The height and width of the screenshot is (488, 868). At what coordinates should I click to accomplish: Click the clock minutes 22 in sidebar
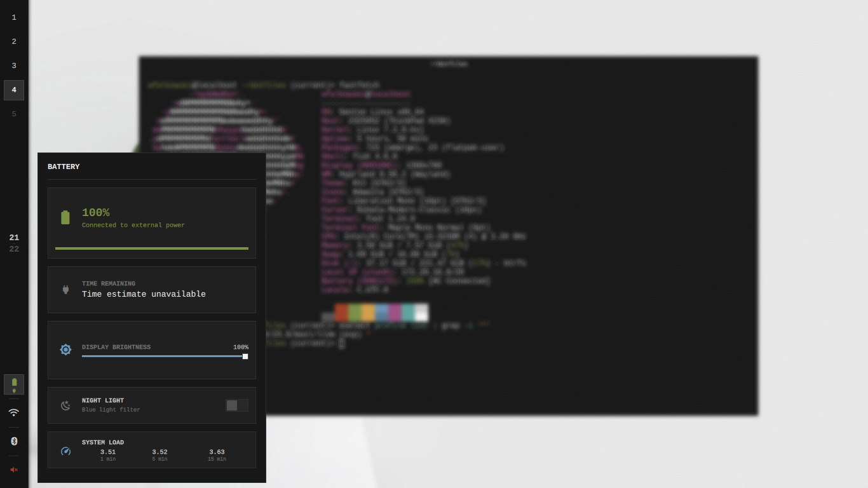(x=14, y=249)
